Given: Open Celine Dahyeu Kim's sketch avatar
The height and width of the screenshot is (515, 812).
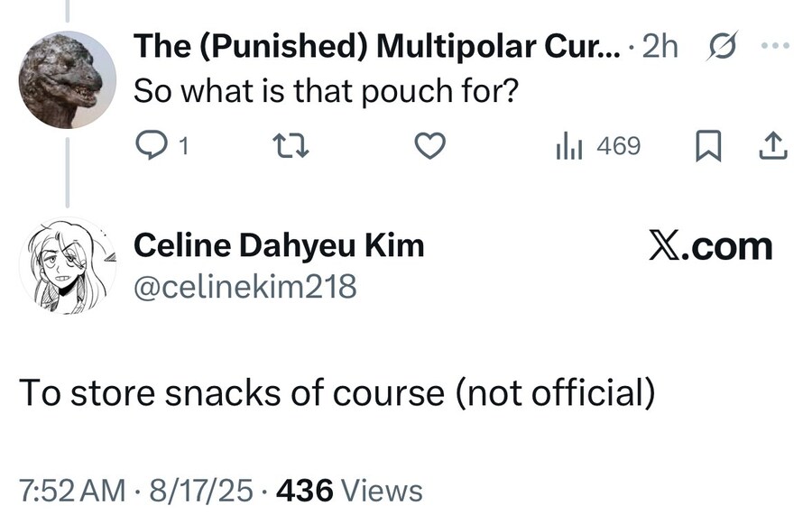Looking at the screenshot, I should tap(63, 267).
